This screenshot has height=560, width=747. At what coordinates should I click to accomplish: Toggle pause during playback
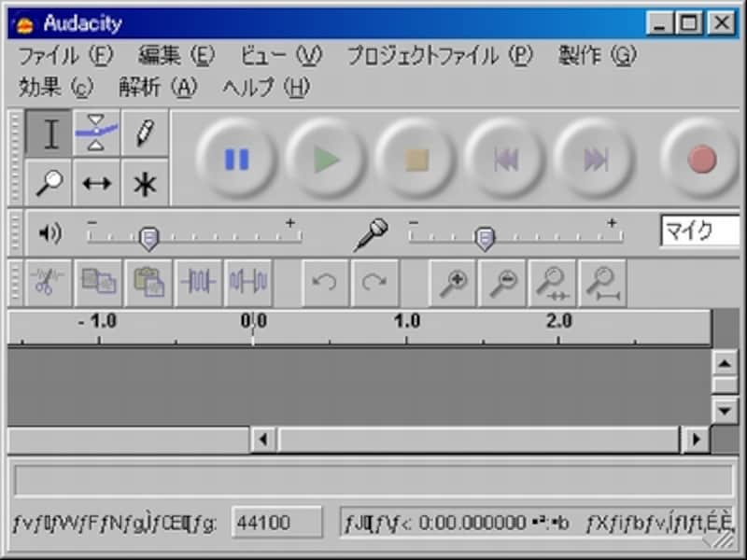236,159
